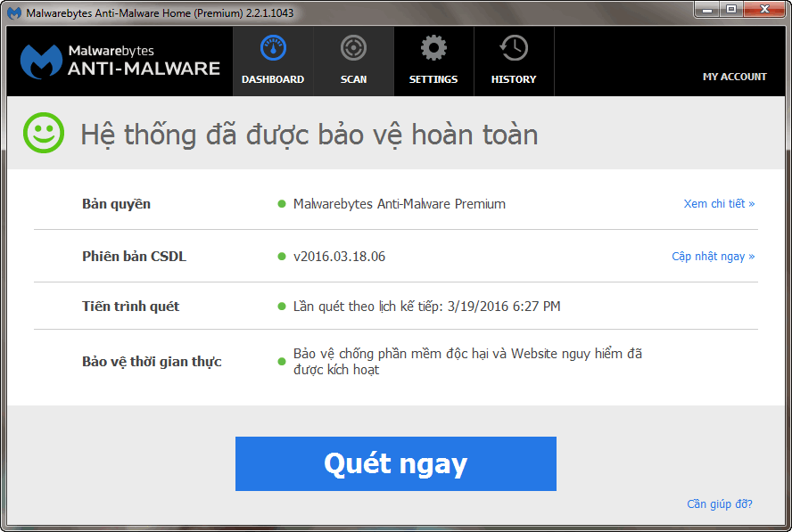Viewport: 792px width, 532px height.
Task: Click green status dot beside Lần quét theo lịch
Action: (282, 307)
